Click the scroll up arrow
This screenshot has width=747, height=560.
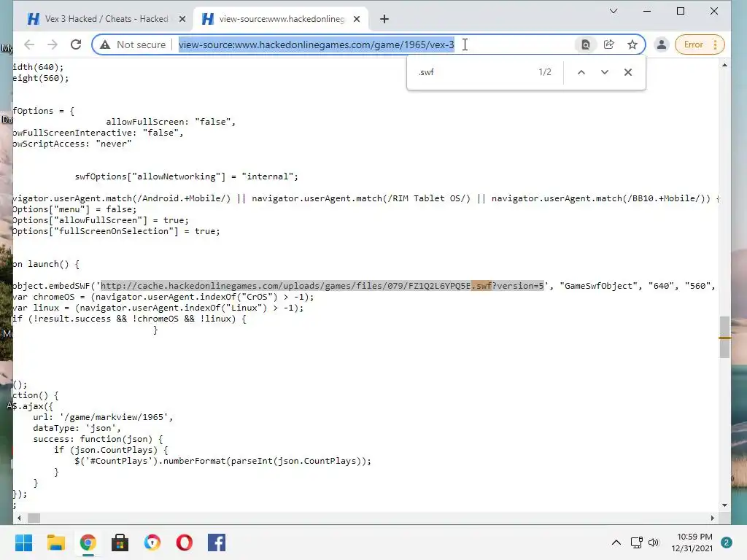pyautogui.click(x=724, y=65)
